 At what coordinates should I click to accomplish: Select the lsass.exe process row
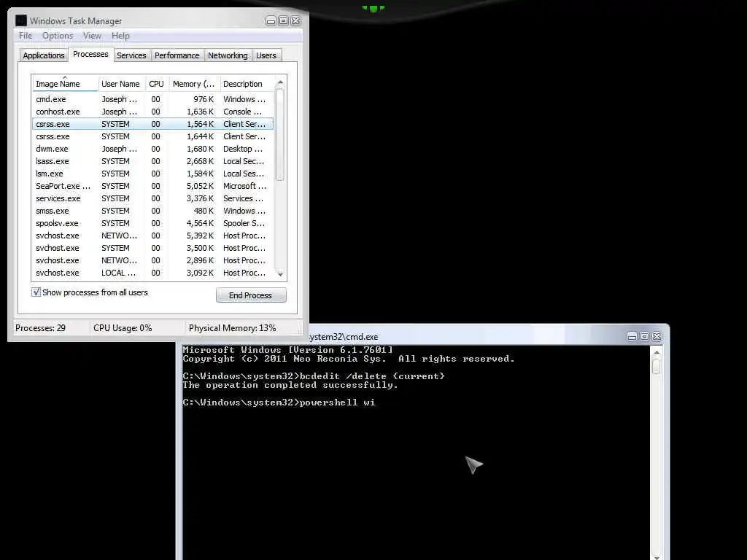[x=152, y=161]
